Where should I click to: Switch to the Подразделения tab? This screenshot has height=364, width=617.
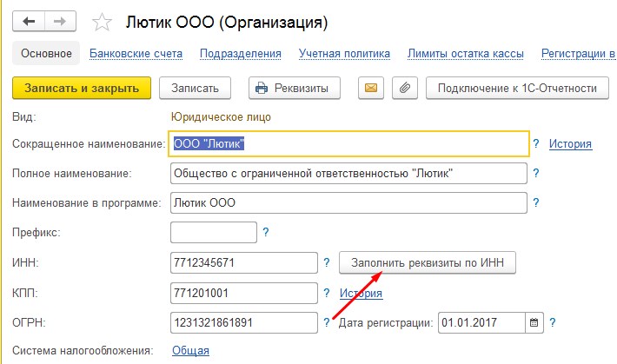(x=241, y=54)
